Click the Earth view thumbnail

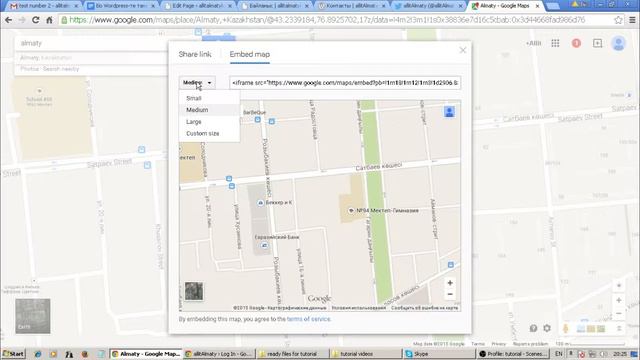[33, 316]
